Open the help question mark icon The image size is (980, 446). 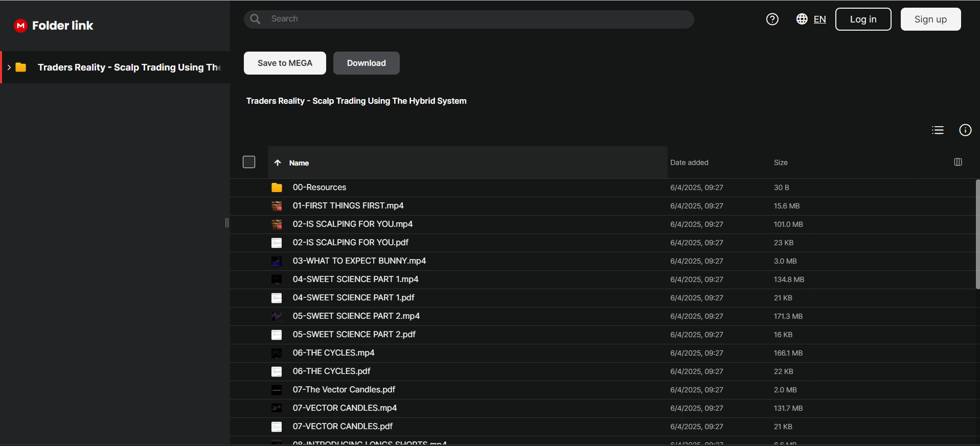point(772,19)
